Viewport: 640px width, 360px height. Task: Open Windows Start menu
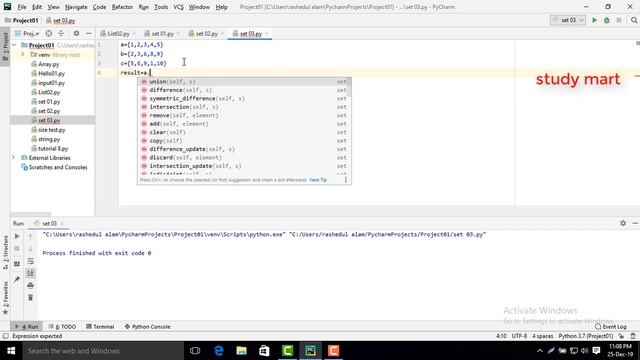(11, 351)
